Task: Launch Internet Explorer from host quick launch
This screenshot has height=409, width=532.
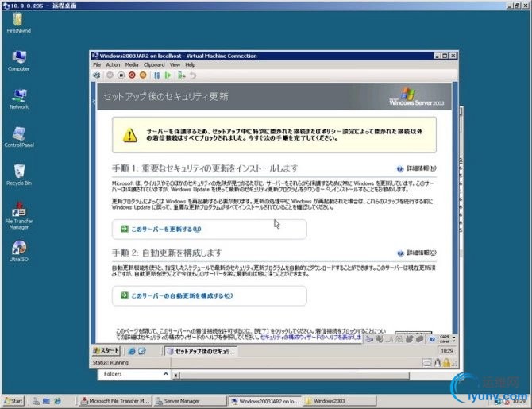Action: point(57,401)
